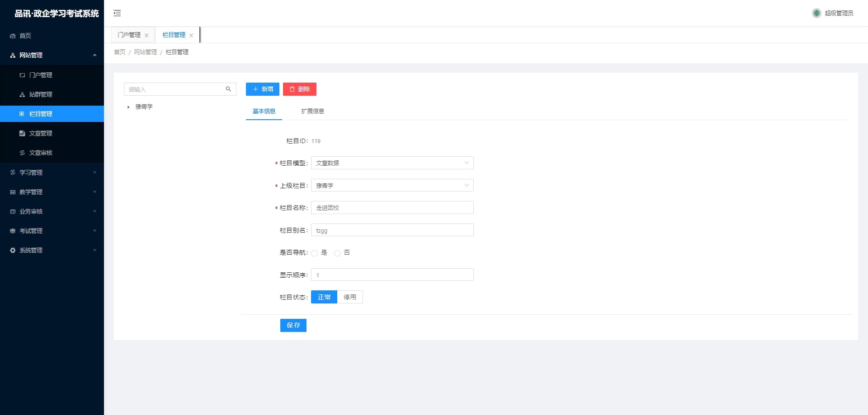The width and height of the screenshot is (868, 415).
Task: Expand the 豫青学 tree node arrow
Action: tap(128, 107)
